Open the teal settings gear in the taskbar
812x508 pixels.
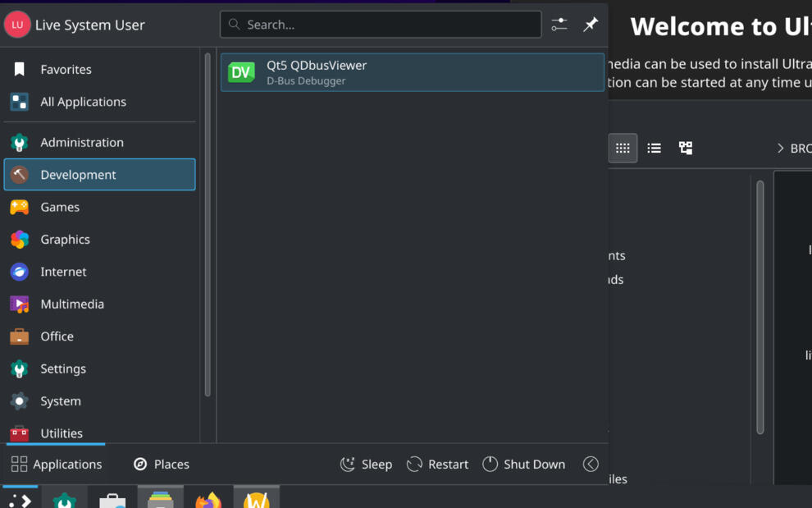pyautogui.click(x=65, y=499)
